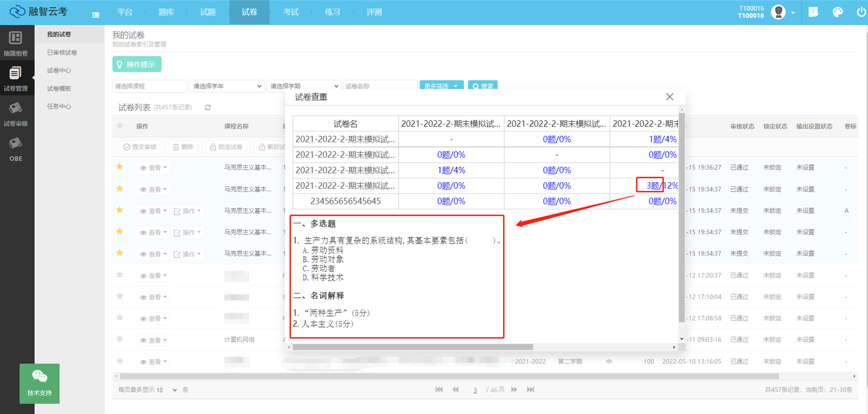The image size is (868, 414).
Task: Click the 技术支持 WeChat icon
Action: click(x=40, y=383)
